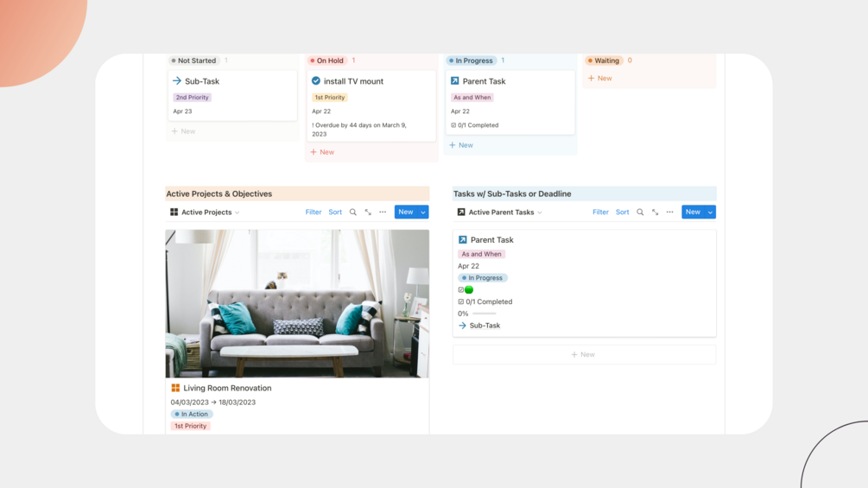Click the As and When tag in board card
Screen dimensions: 868x488
[x=472, y=98]
